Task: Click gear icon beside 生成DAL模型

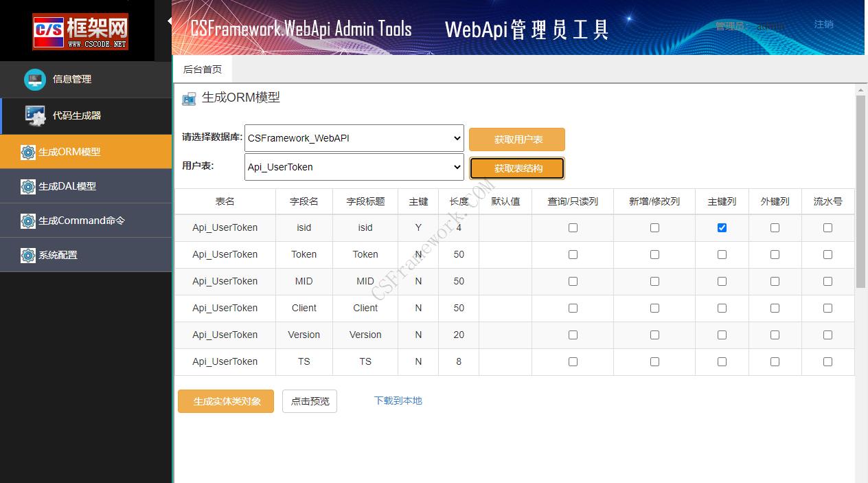Action: pyautogui.click(x=28, y=186)
